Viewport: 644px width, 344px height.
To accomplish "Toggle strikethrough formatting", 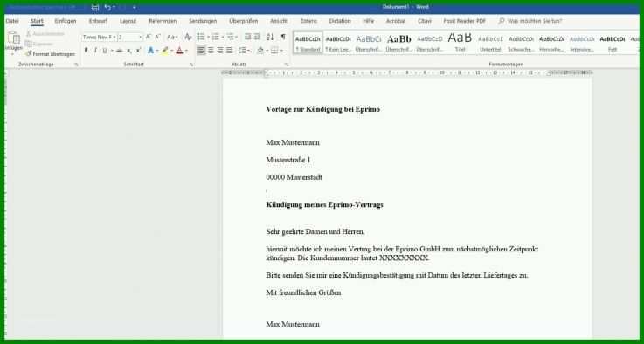I will tap(120, 51).
